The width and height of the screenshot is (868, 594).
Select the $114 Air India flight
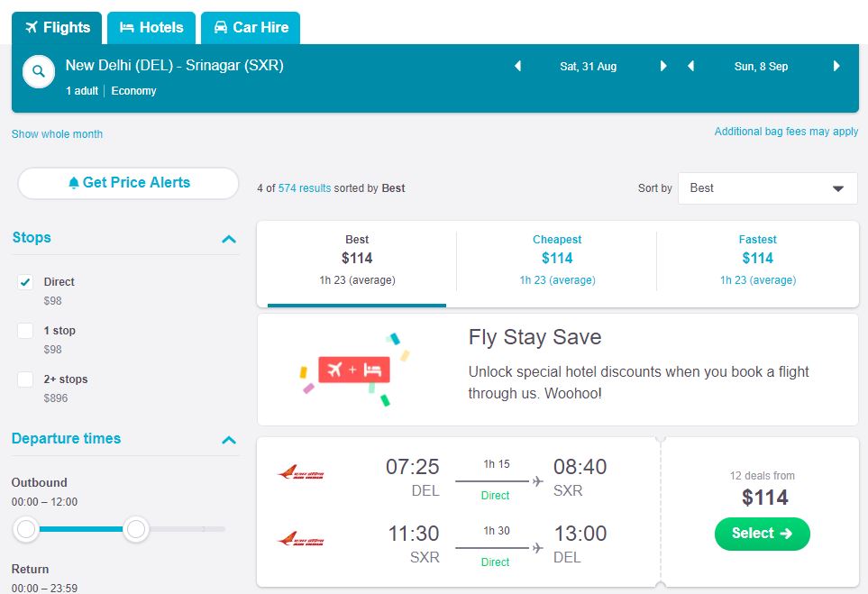[762, 534]
